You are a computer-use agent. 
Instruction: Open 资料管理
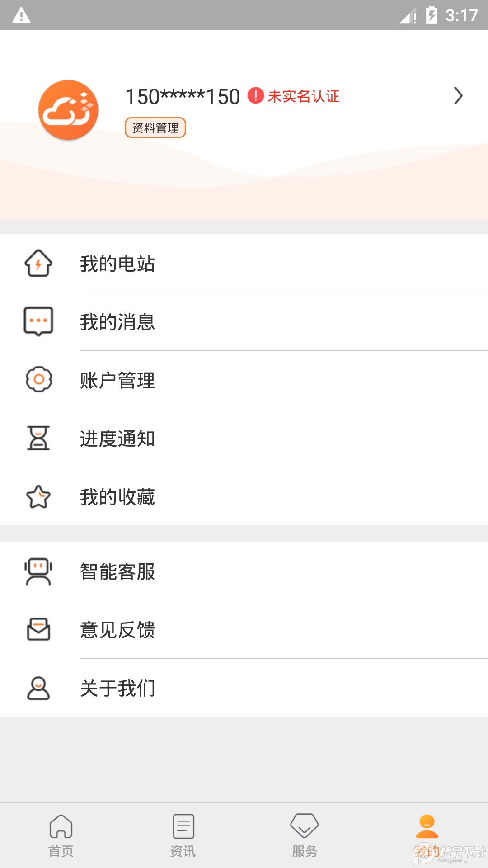click(x=156, y=127)
